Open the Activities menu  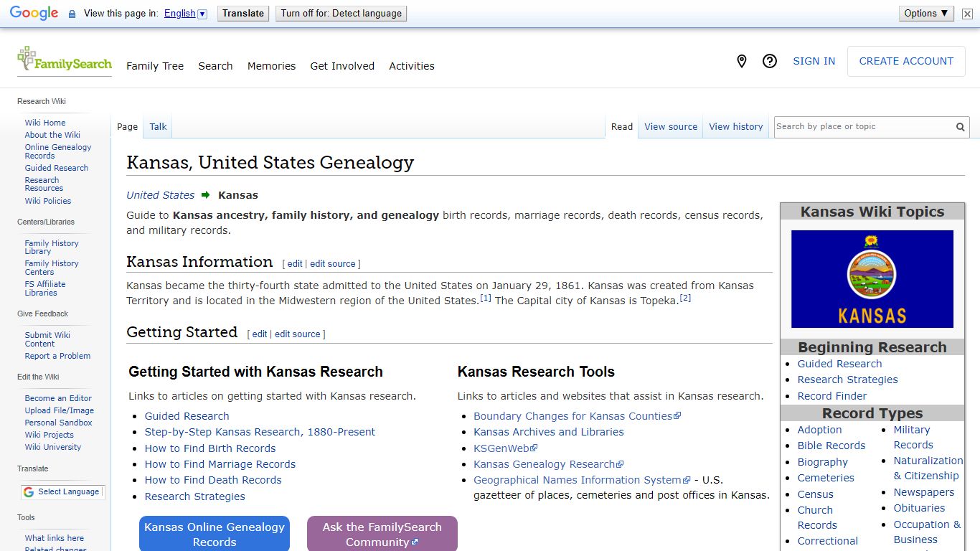tap(412, 66)
